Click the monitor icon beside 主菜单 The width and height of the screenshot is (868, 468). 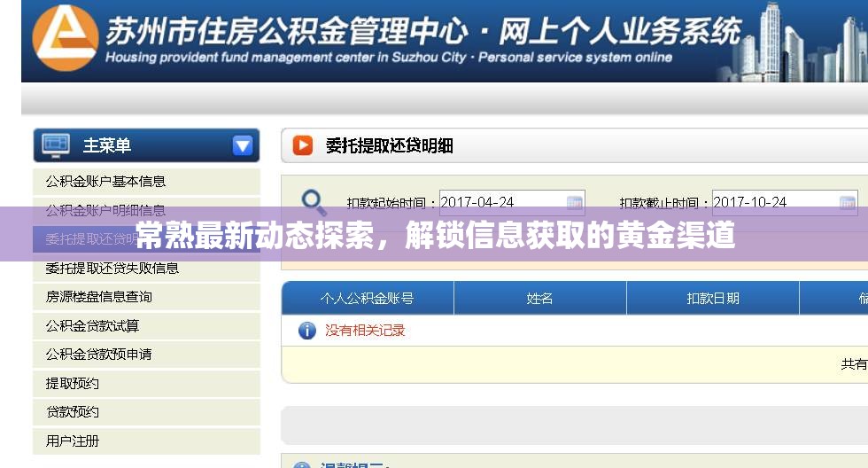(56, 145)
